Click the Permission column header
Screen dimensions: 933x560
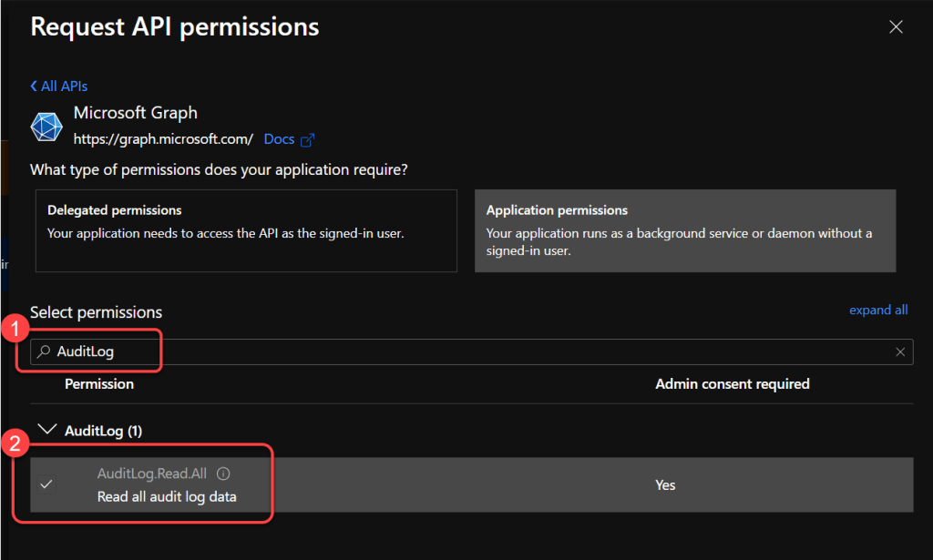[x=99, y=384]
